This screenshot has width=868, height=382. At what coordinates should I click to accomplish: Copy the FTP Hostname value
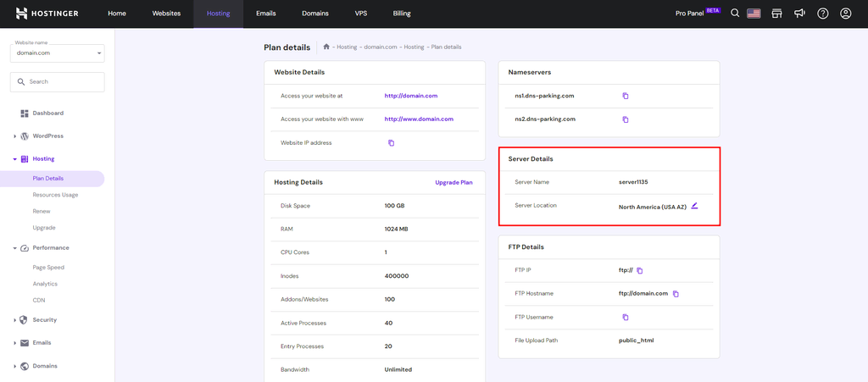pos(676,294)
